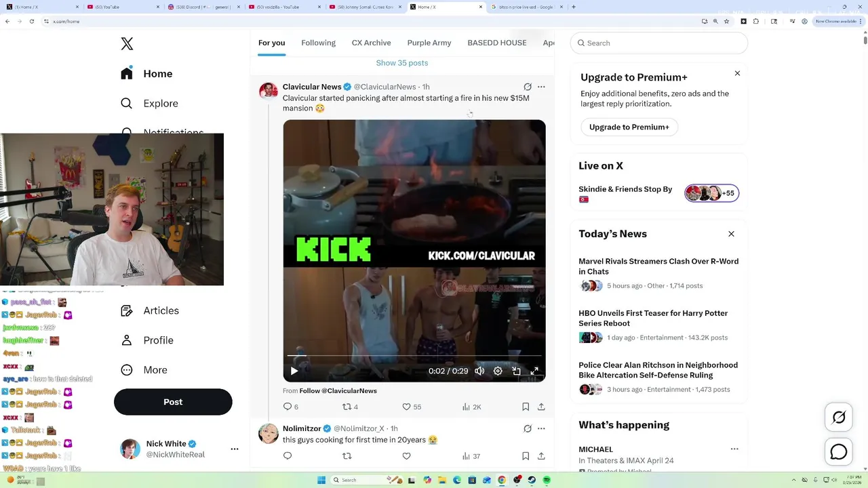Dismiss the Upgrade to Premium+ card
The height and width of the screenshot is (488, 868).
click(x=737, y=73)
